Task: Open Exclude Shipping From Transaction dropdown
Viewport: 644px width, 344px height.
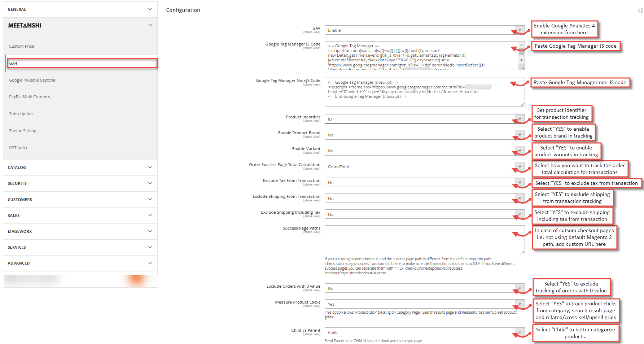Action: pyautogui.click(x=425, y=199)
